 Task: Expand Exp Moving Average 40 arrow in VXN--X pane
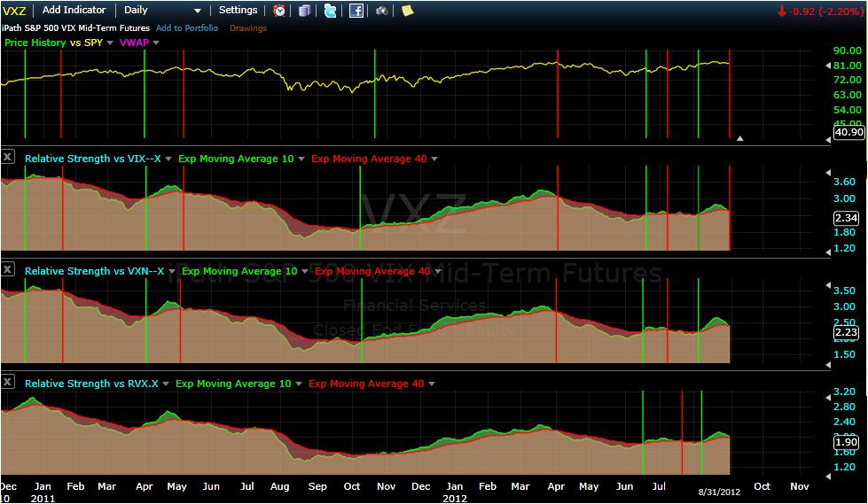438,272
